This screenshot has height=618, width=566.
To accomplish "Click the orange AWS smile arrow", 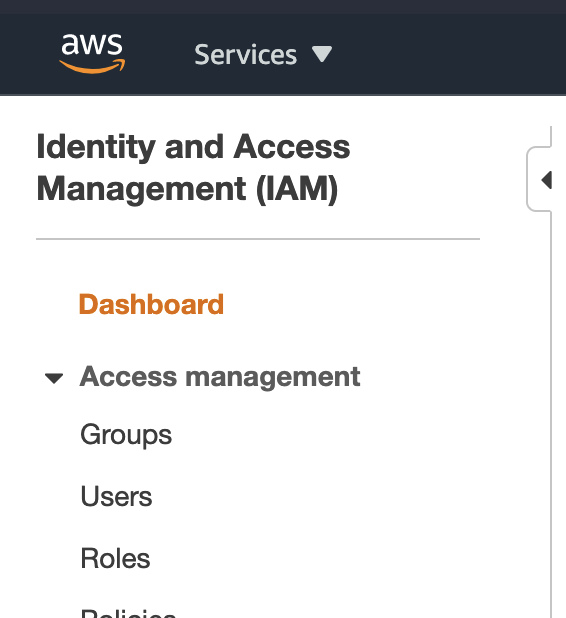I will click(x=92, y=66).
